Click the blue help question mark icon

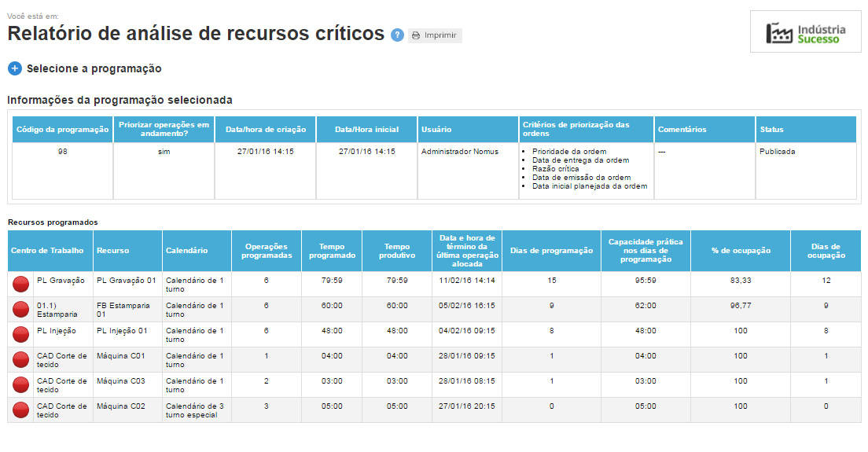pos(398,35)
